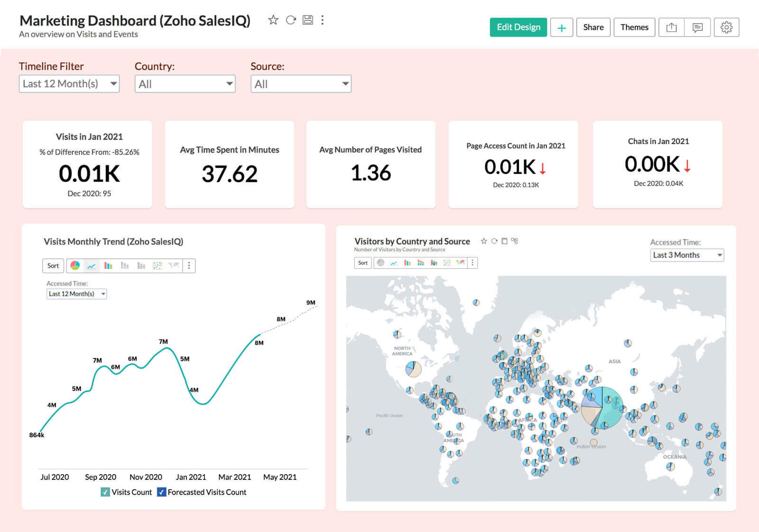Screen dimensions: 759x532
Task: Open Accessed Time dropdown showing Last 3 Months
Action: pos(687,255)
